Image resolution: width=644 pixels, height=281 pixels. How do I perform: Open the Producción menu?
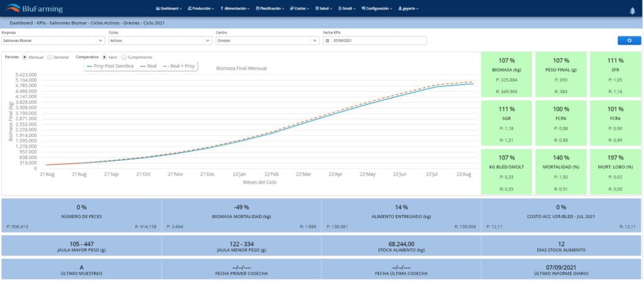tap(201, 9)
